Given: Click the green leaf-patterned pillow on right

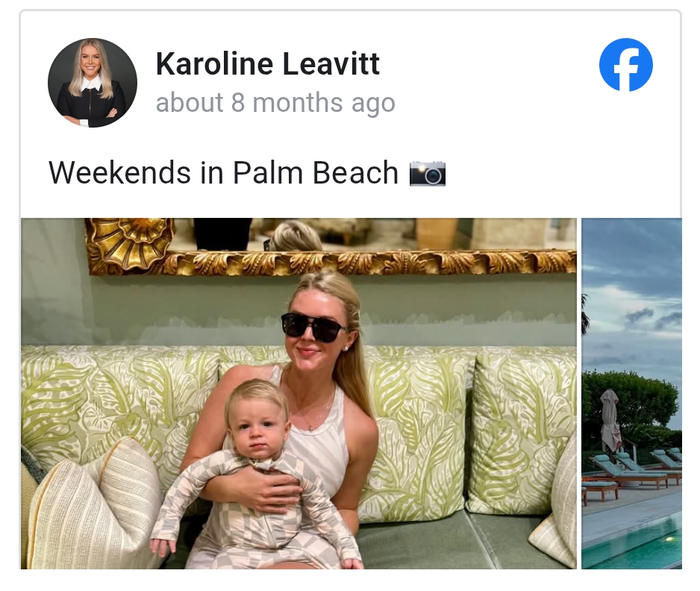Looking at the screenshot, I should tap(520, 435).
